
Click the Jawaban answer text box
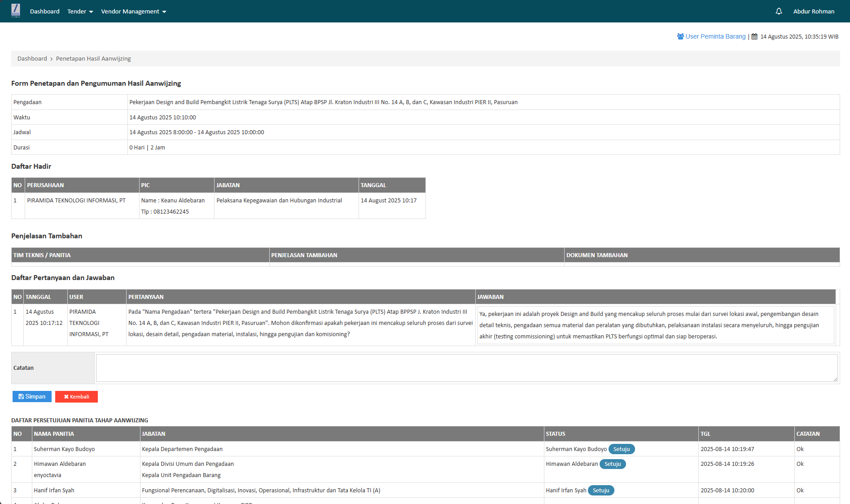[656, 325]
